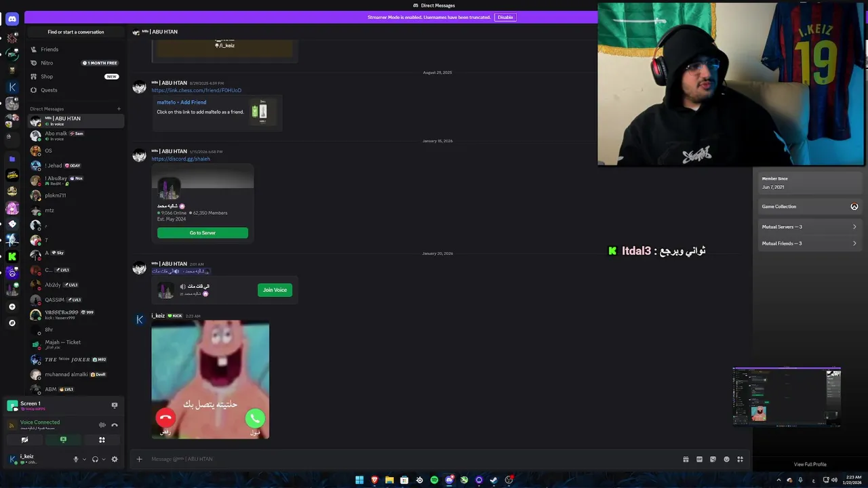Click the Voice Connected signal icon
The height and width of the screenshot is (488, 868).
click(12, 425)
